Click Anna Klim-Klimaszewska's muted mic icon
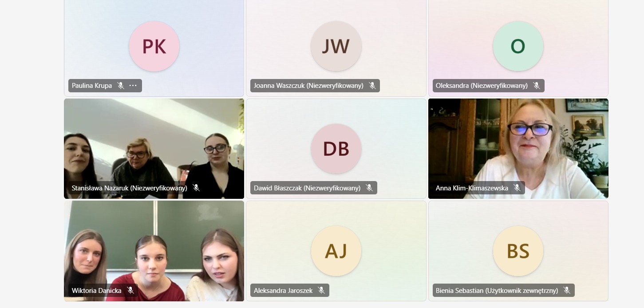This screenshot has width=644, height=308. coord(517,188)
